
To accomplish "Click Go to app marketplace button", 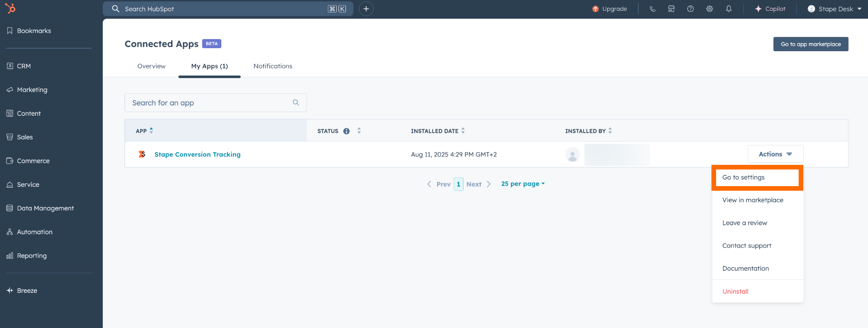I will point(811,44).
